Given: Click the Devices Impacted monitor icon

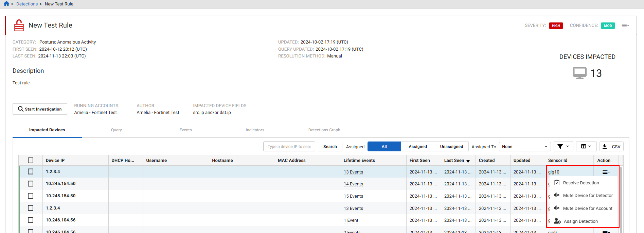Looking at the screenshot, I should coord(579,73).
